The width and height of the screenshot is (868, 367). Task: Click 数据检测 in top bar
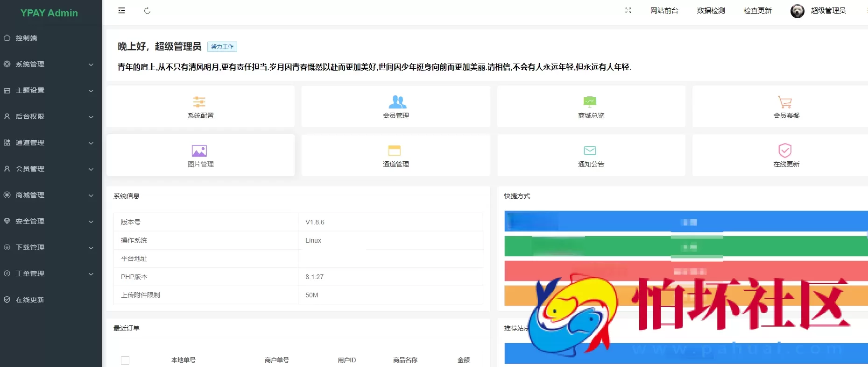tap(711, 10)
